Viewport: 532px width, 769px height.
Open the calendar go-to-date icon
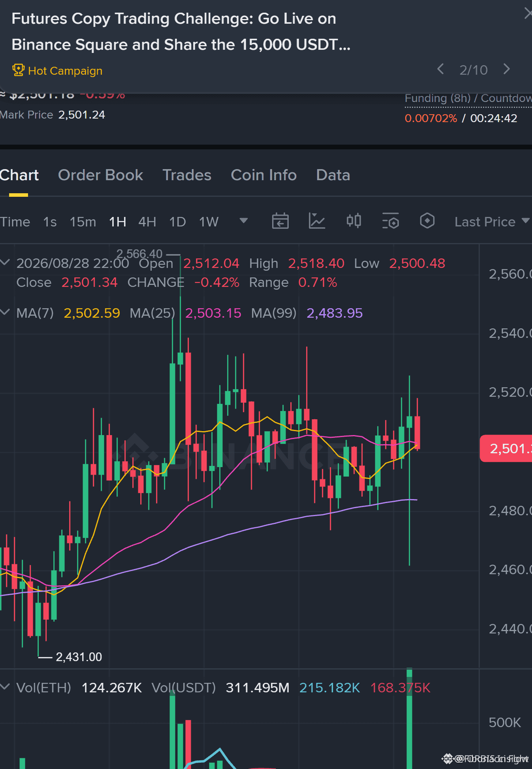point(280,221)
